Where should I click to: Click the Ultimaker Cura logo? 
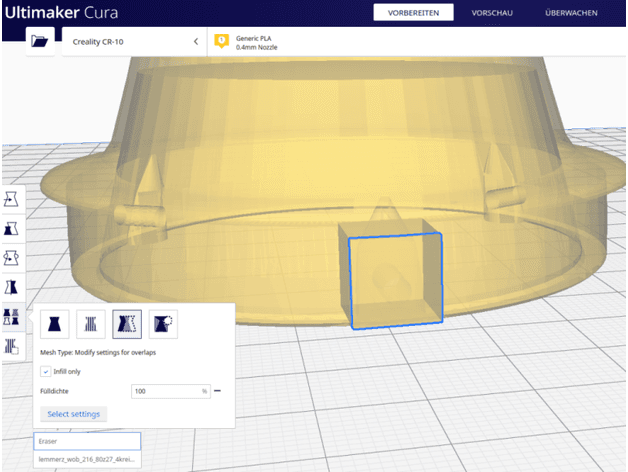(x=62, y=13)
